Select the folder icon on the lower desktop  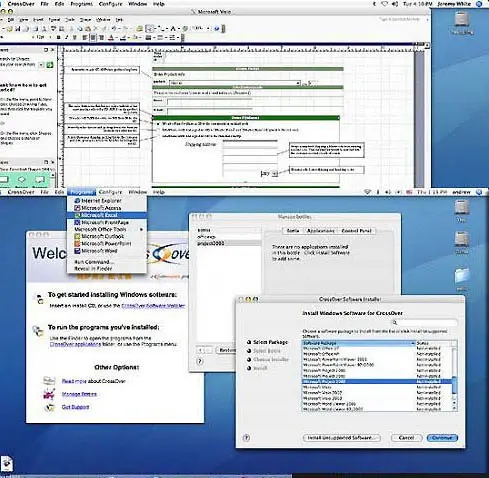(462, 276)
